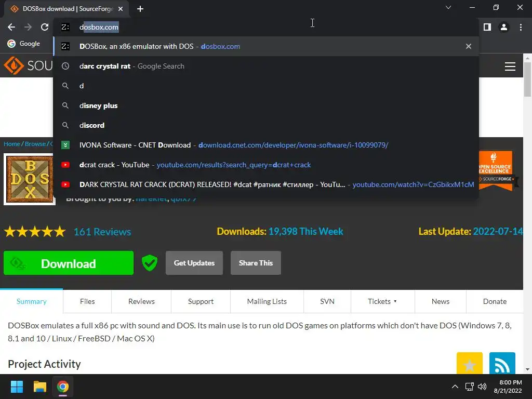
Task: Click the five-star rating
Action: (35, 232)
